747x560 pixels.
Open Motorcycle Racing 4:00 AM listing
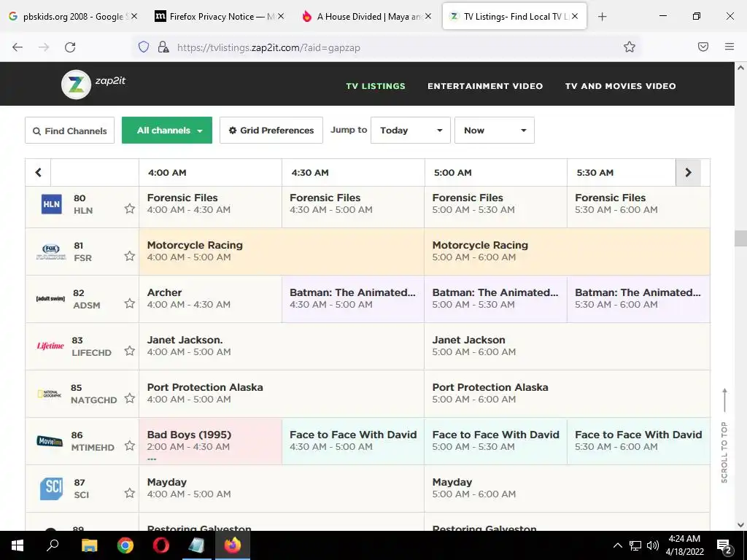(281, 252)
